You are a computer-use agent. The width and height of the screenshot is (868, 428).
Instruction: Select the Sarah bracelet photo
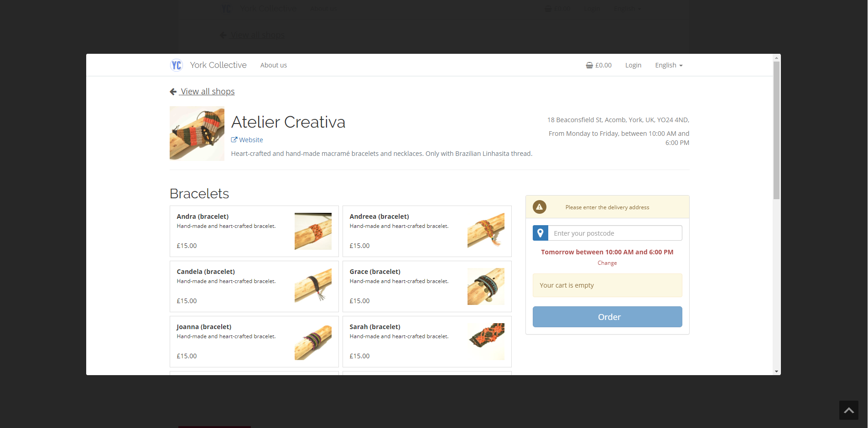coord(486,341)
